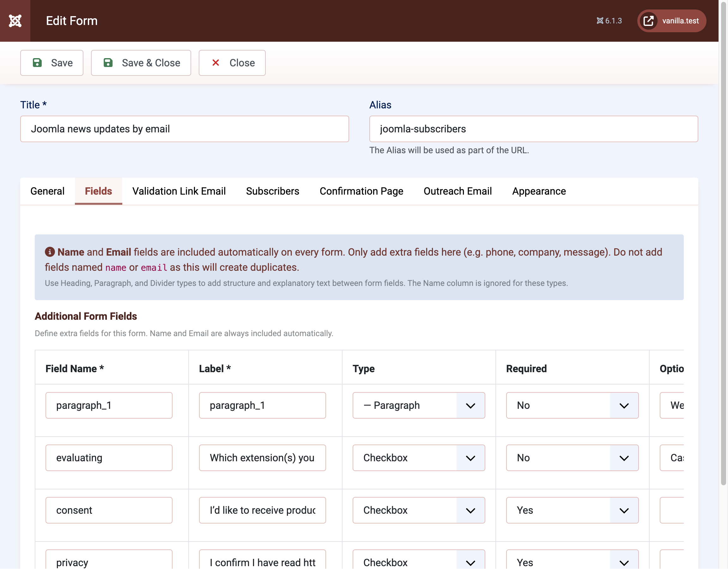Edit Options field in evaluating row
728x569 pixels.
point(672,458)
